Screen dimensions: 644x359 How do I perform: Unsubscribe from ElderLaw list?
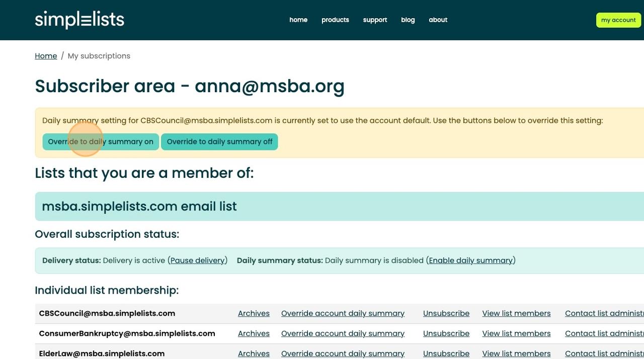446,353
